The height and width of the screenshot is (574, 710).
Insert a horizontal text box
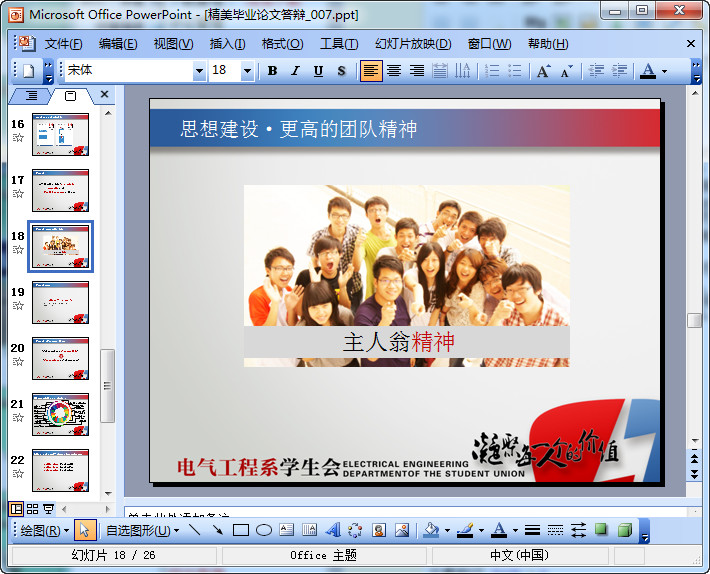[286, 530]
